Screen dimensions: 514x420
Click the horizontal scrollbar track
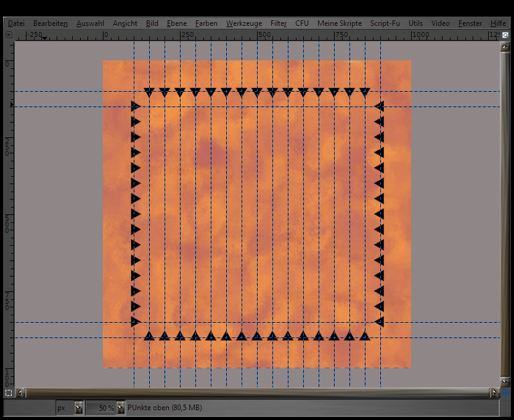(x=259, y=392)
